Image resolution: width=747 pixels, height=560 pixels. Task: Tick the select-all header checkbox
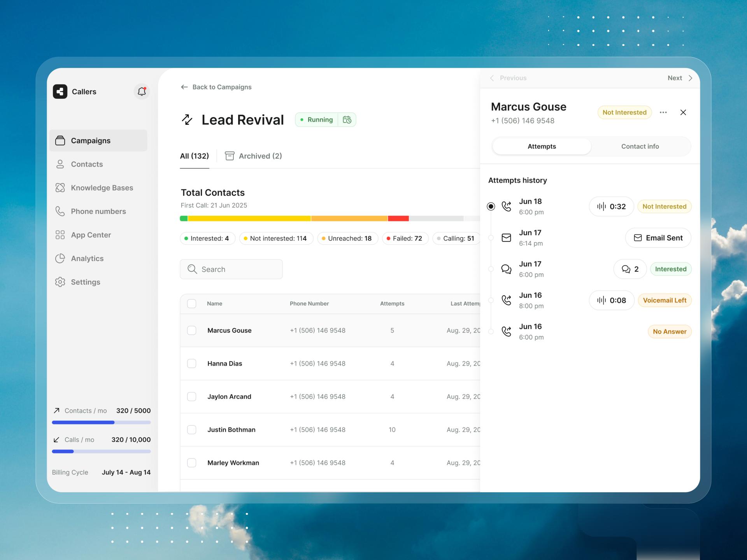[191, 304]
